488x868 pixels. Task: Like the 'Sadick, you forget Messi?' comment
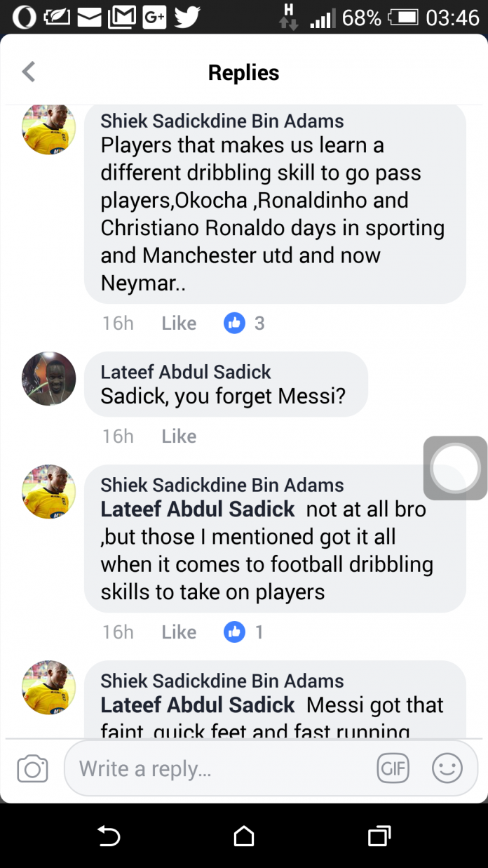click(179, 436)
